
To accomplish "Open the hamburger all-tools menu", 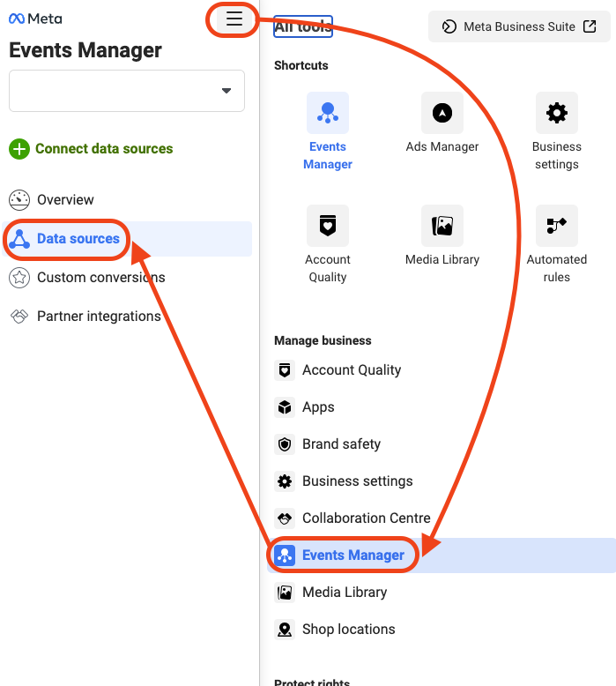I will pyautogui.click(x=234, y=19).
